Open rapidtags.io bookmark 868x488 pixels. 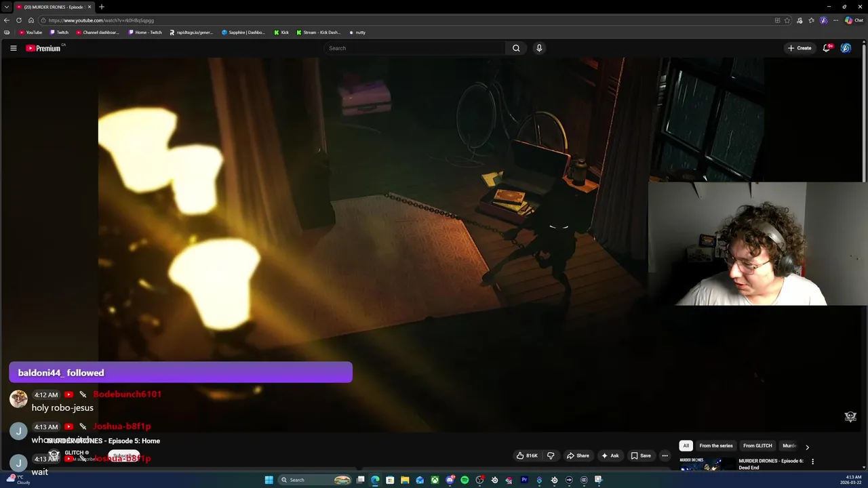(191, 33)
